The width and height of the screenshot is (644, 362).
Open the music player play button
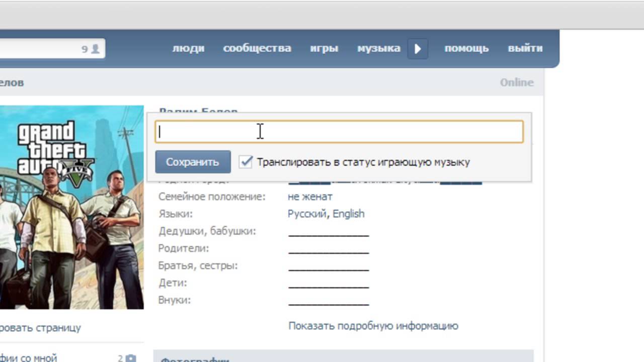click(x=418, y=49)
